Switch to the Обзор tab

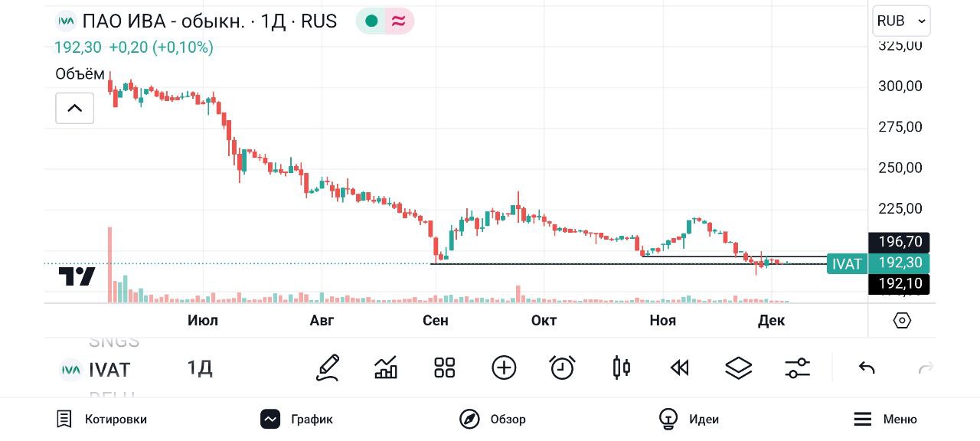[492, 419]
